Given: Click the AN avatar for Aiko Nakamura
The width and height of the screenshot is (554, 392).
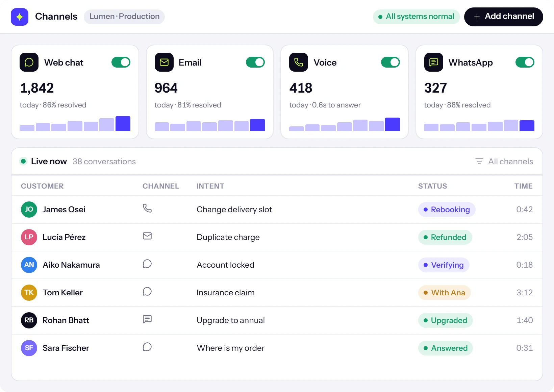Looking at the screenshot, I should click(29, 265).
